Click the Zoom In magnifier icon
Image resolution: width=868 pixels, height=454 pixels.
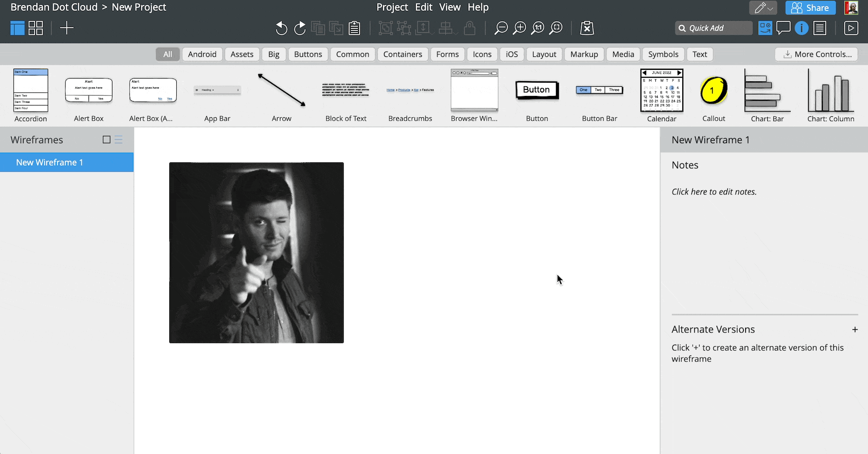click(519, 28)
